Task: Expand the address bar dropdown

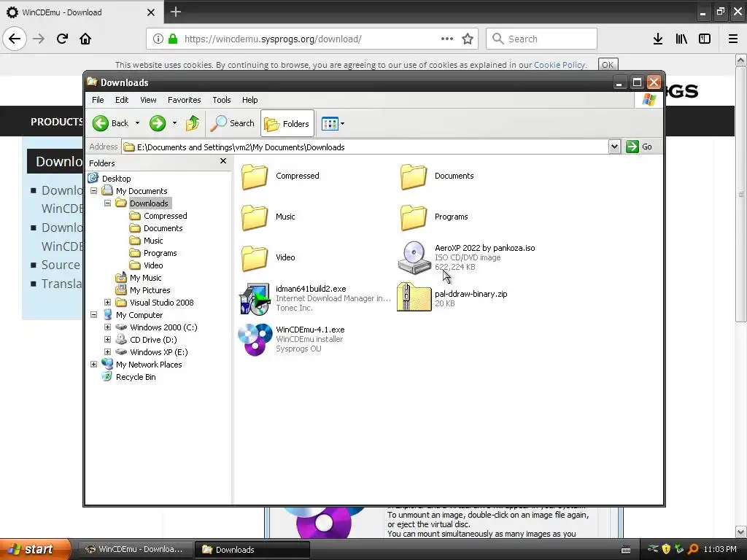Action: [x=614, y=147]
